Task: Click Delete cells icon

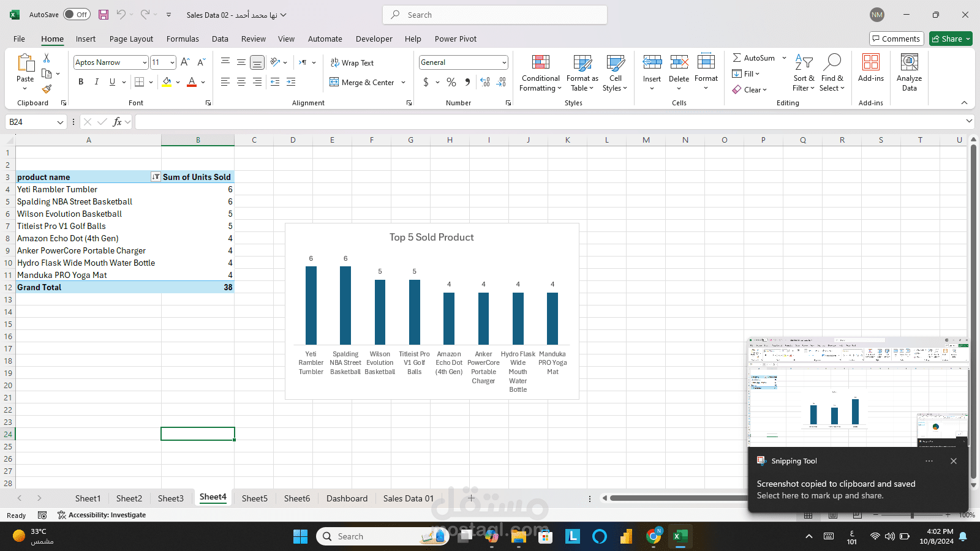Action: (x=679, y=62)
